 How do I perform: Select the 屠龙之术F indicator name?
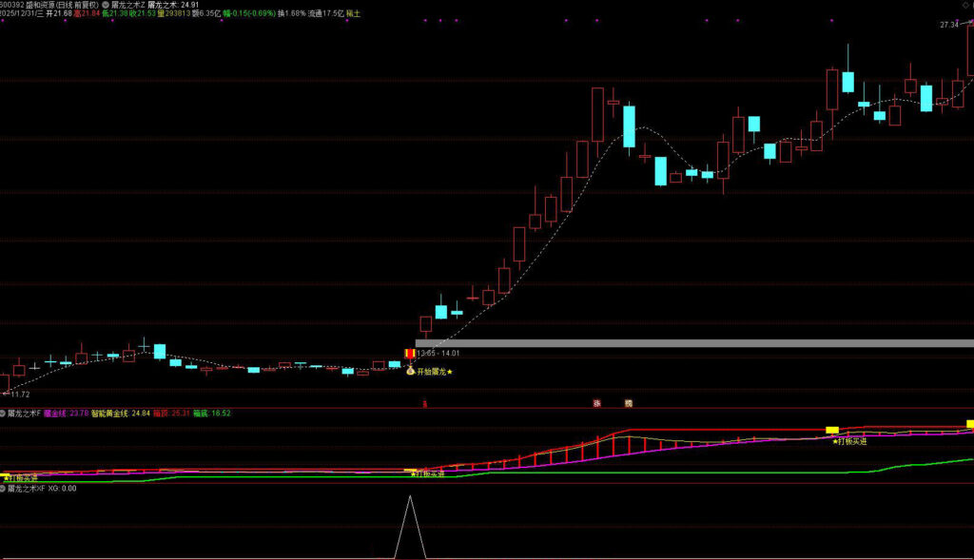25,414
